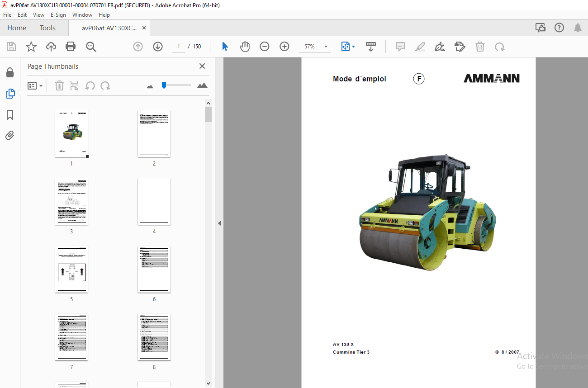Click the page number input field
Screen dimensions: 588x388
pos(178,47)
